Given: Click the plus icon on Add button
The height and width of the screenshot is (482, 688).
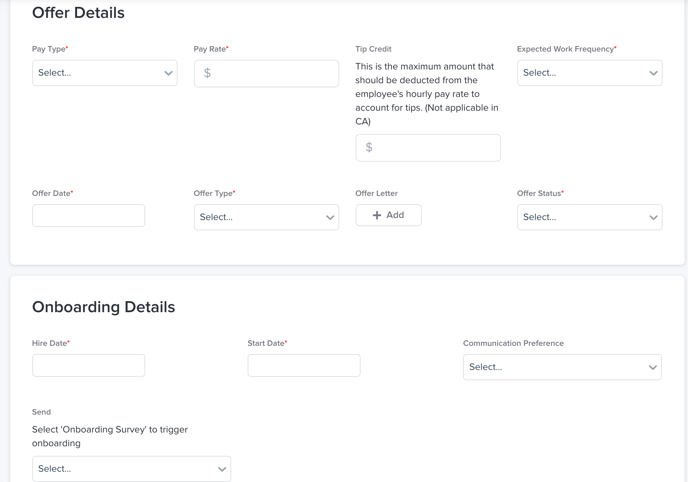Looking at the screenshot, I should click(x=377, y=215).
